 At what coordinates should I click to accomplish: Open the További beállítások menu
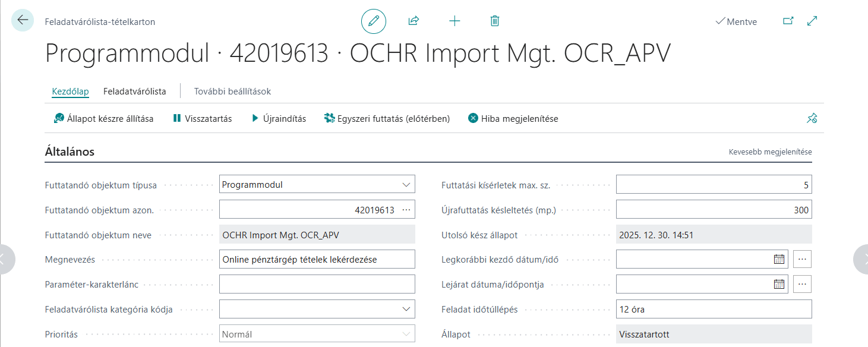[232, 92]
